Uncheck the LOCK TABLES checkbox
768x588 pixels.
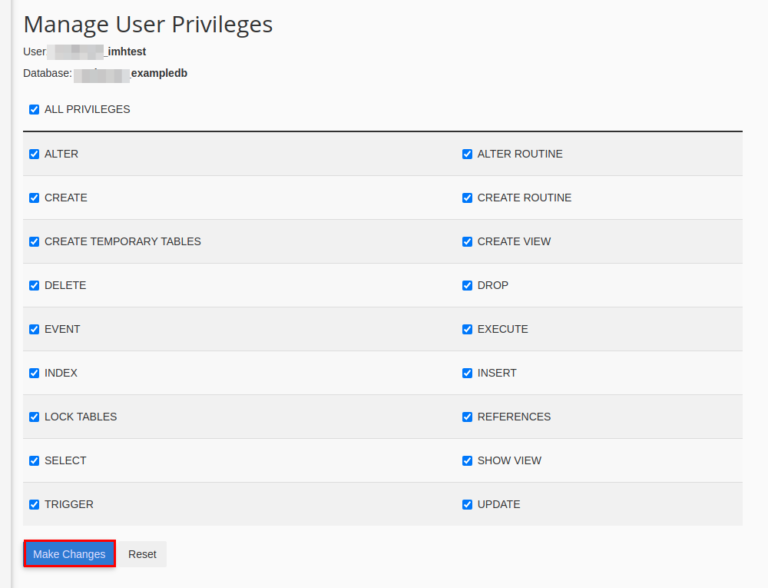(x=34, y=417)
